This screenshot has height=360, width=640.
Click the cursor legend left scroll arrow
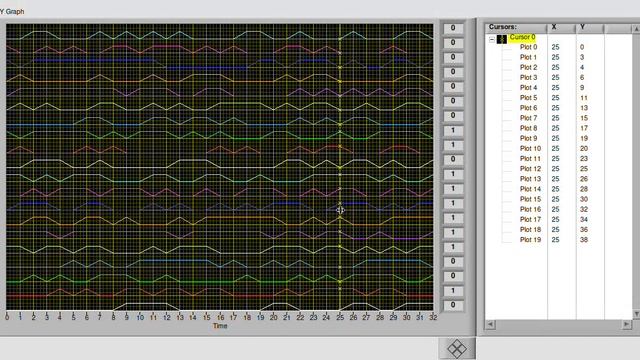(x=491, y=324)
